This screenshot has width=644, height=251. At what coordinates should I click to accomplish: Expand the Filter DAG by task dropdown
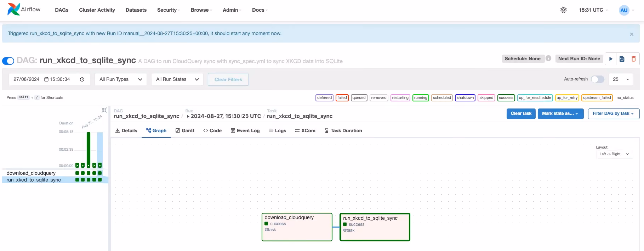tap(614, 113)
